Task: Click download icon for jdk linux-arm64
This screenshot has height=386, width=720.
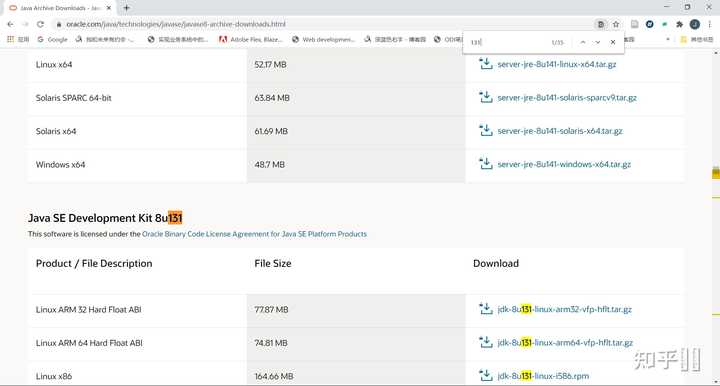Action: (x=485, y=342)
